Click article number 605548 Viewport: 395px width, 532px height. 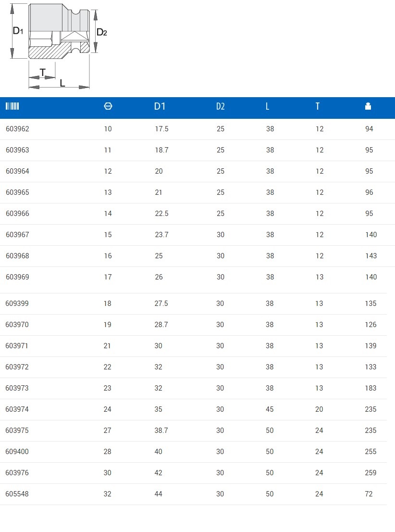(17, 494)
